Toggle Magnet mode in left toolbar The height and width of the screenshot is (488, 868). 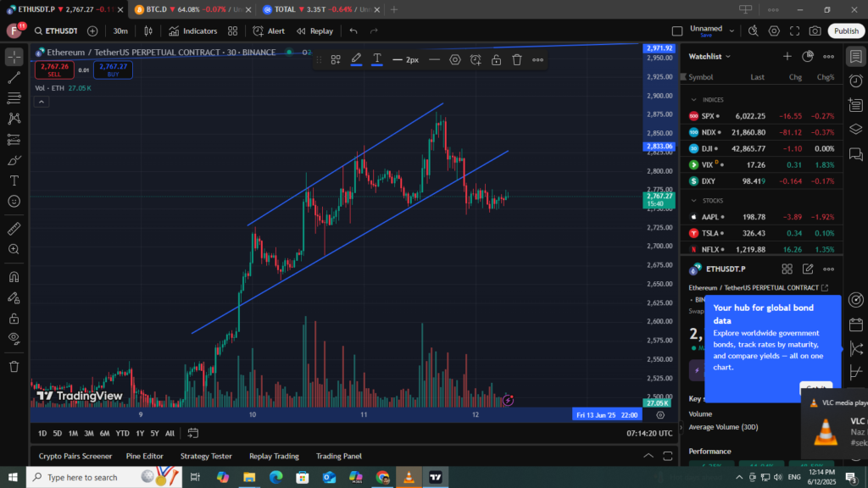(x=14, y=276)
